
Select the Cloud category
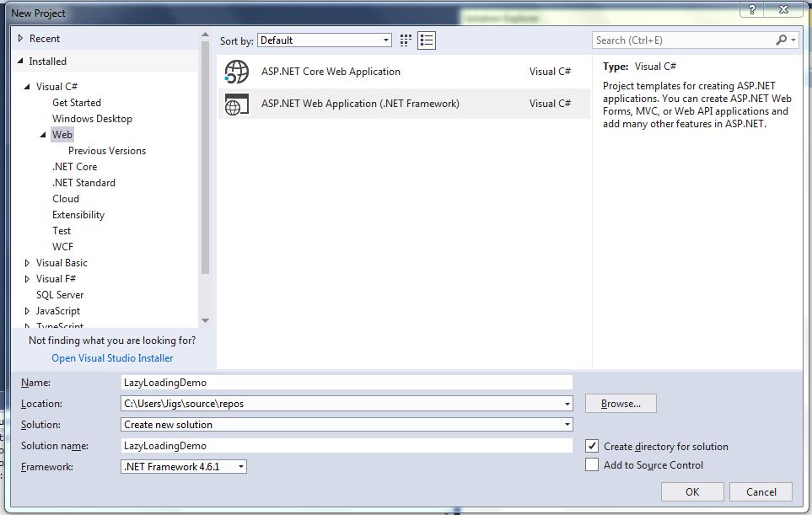(x=66, y=199)
